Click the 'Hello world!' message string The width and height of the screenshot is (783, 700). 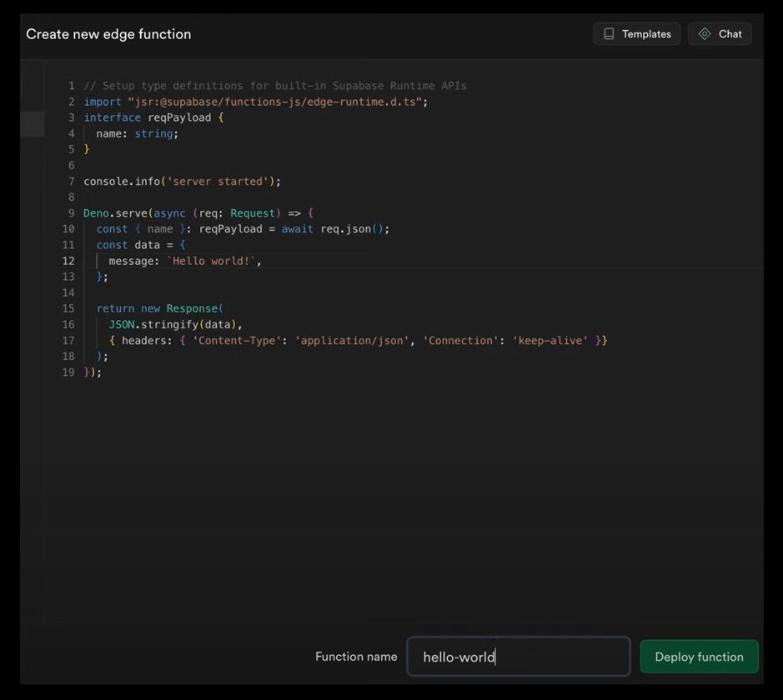(211, 261)
